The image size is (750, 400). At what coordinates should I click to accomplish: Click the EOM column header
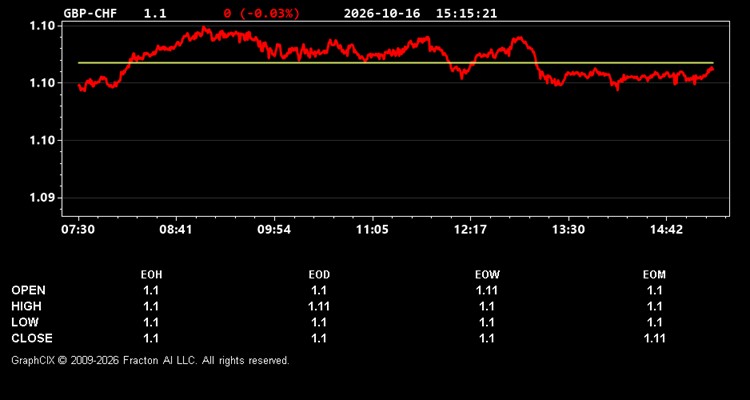(654, 275)
